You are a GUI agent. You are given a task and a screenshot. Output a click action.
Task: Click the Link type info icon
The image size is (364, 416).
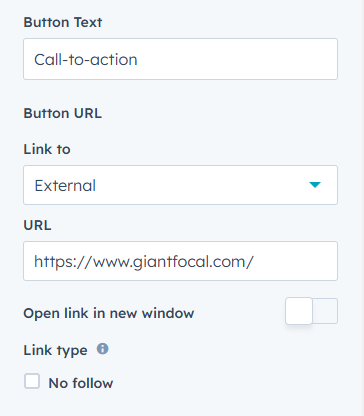tap(103, 349)
